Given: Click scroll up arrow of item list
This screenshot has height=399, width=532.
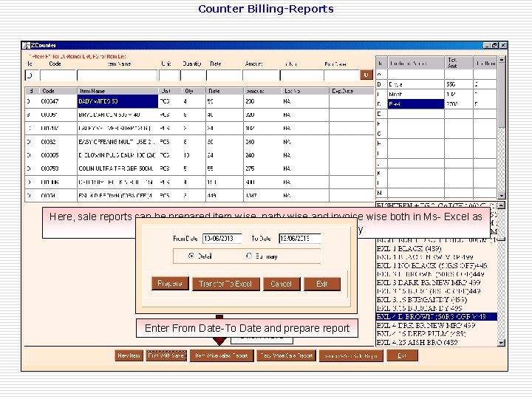Looking at the screenshot, I should (x=502, y=205).
